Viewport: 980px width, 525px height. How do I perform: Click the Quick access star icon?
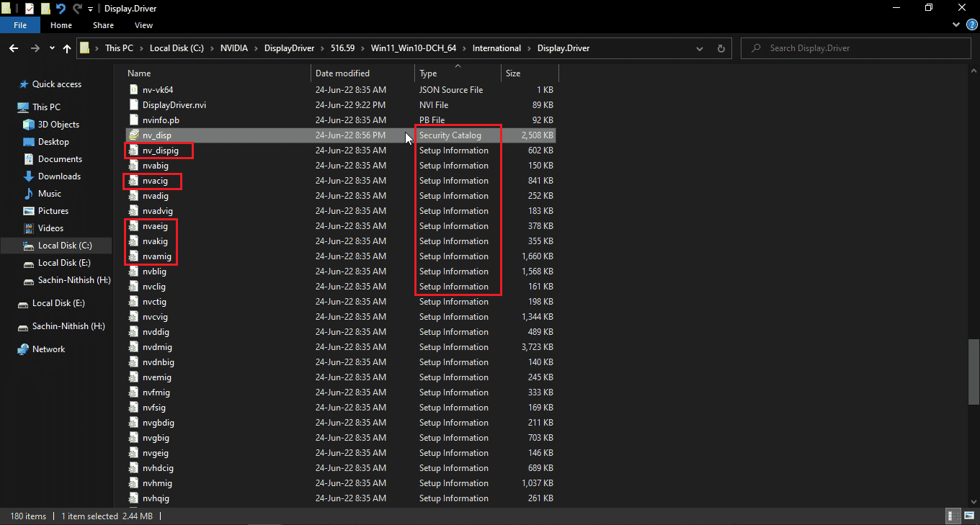click(x=23, y=84)
